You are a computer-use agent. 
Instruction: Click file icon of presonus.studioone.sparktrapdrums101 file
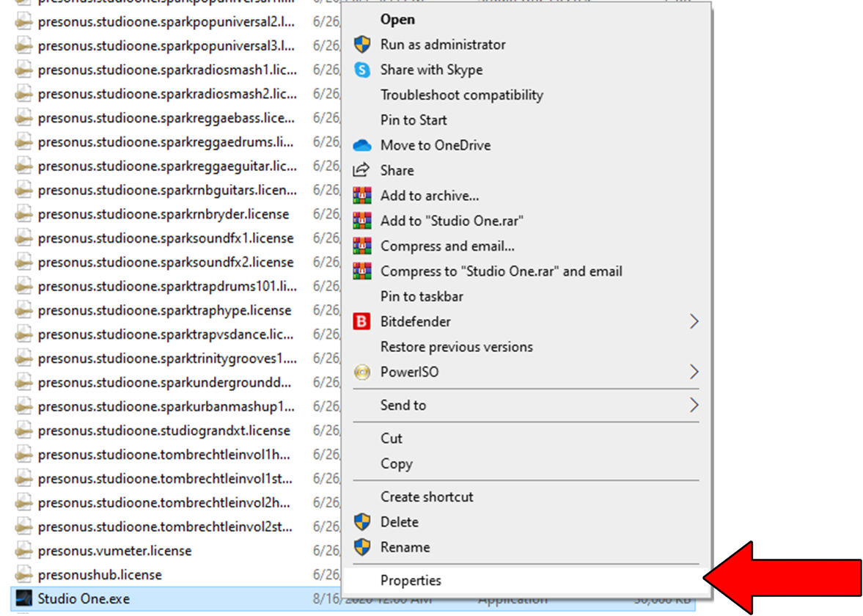23,286
